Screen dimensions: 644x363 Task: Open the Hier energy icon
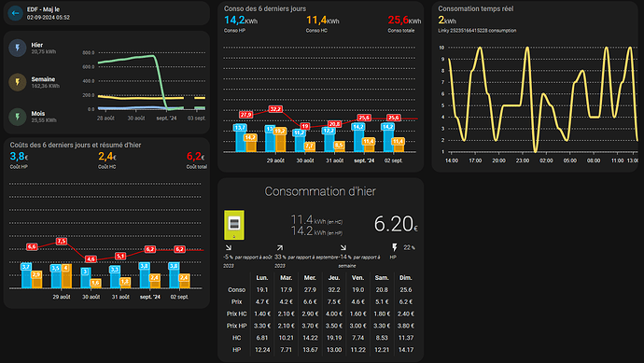[x=17, y=48]
